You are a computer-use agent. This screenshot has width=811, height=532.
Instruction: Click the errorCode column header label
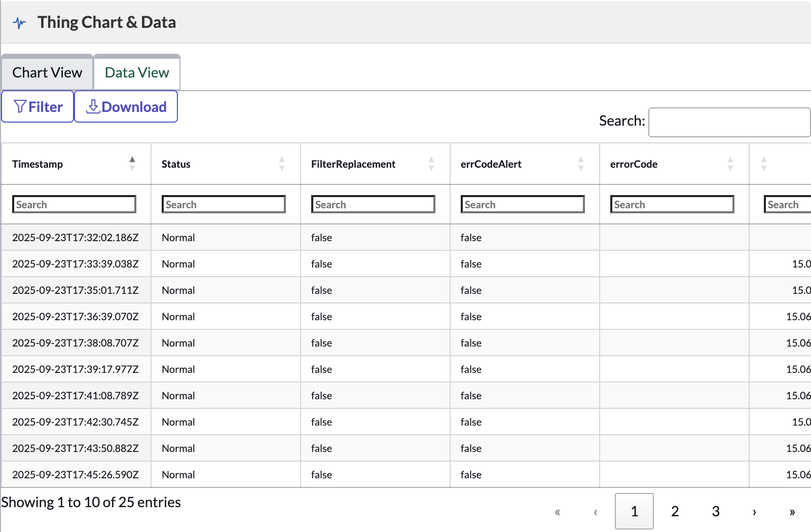tap(634, 164)
